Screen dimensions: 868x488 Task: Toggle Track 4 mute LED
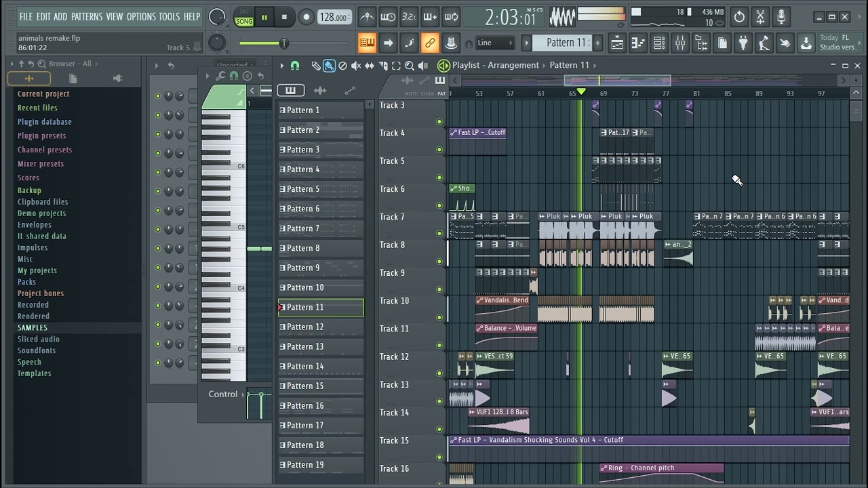439,150
